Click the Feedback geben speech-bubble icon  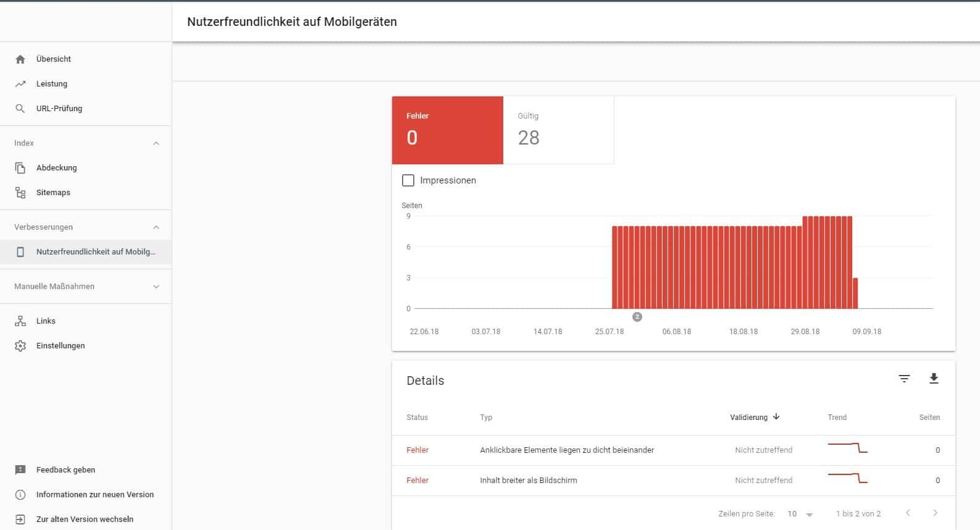pyautogui.click(x=20, y=470)
